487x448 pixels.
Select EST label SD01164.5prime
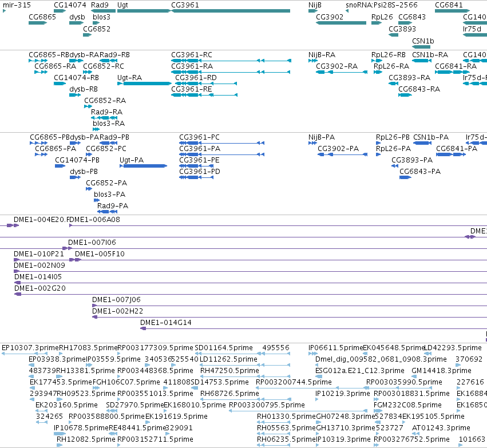click(224, 348)
